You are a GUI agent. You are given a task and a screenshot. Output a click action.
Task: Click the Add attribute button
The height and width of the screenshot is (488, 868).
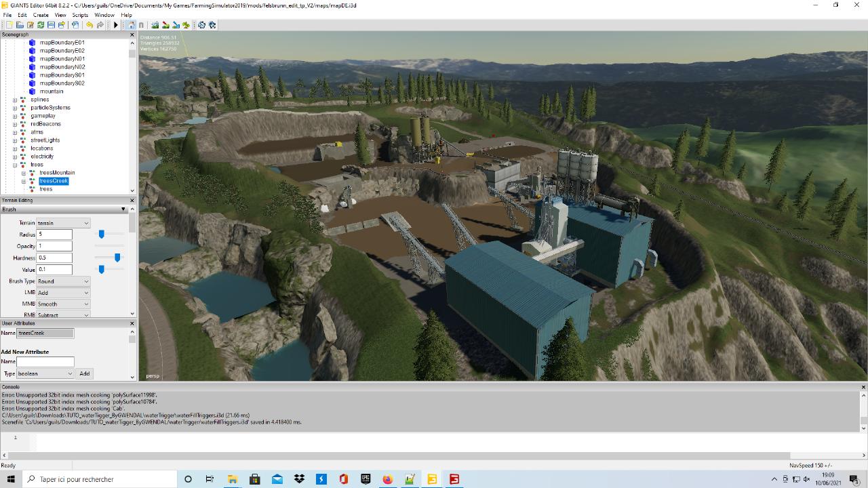click(x=84, y=373)
